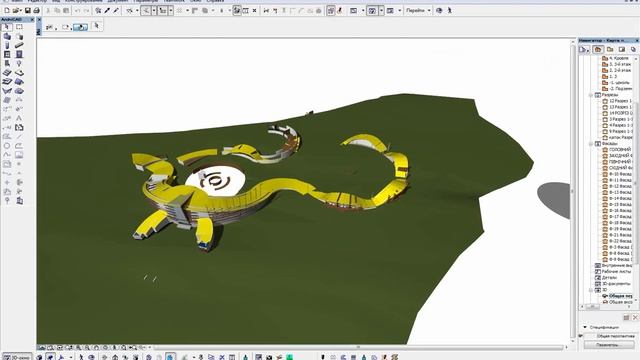The height and width of the screenshot is (360, 640).
Task: Select '12 Разрез' section in Navigator
Action: coord(620,101)
